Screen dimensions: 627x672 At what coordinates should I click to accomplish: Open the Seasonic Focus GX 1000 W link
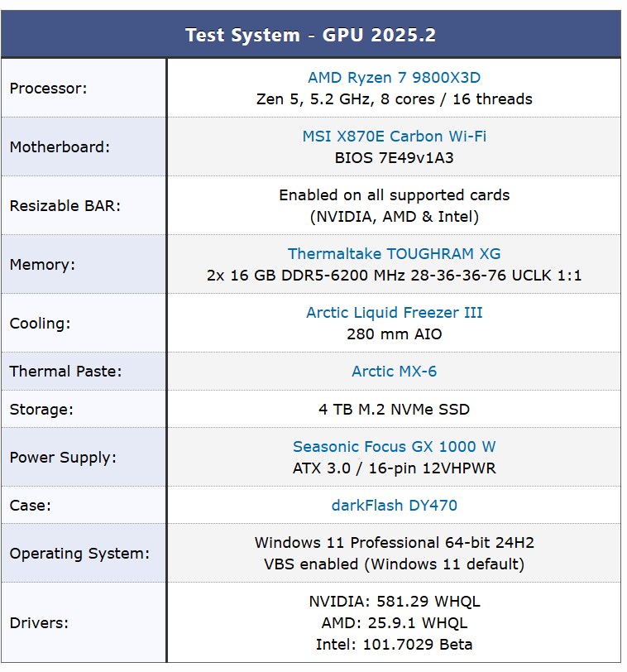[x=394, y=447]
